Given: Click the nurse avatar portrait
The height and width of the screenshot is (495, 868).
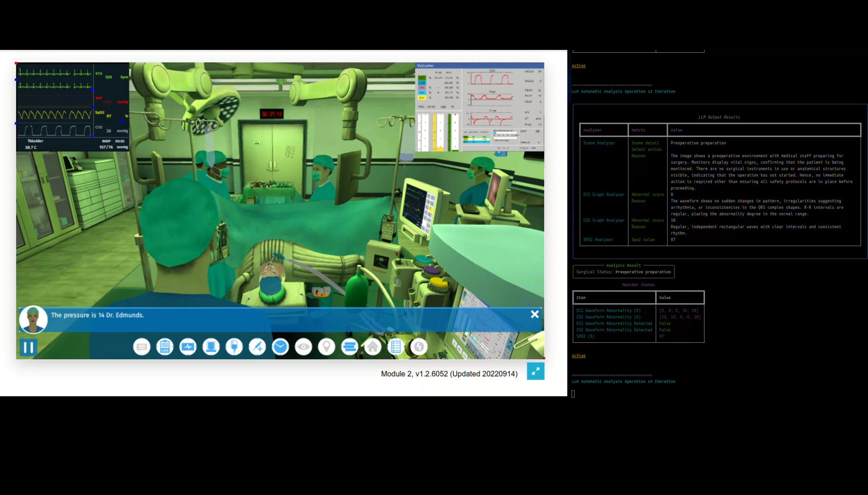Looking at the screenshot, I should point(33,319).
